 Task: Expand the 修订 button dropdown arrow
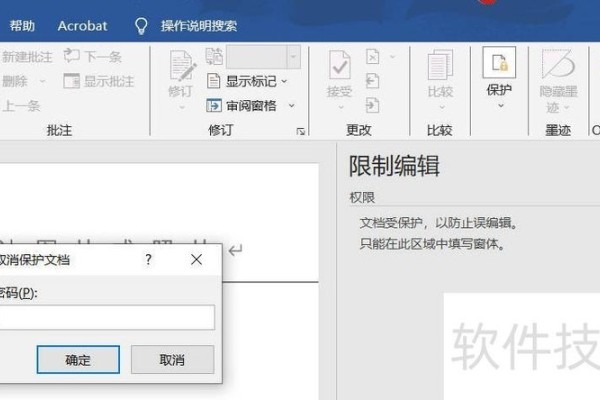182,108
